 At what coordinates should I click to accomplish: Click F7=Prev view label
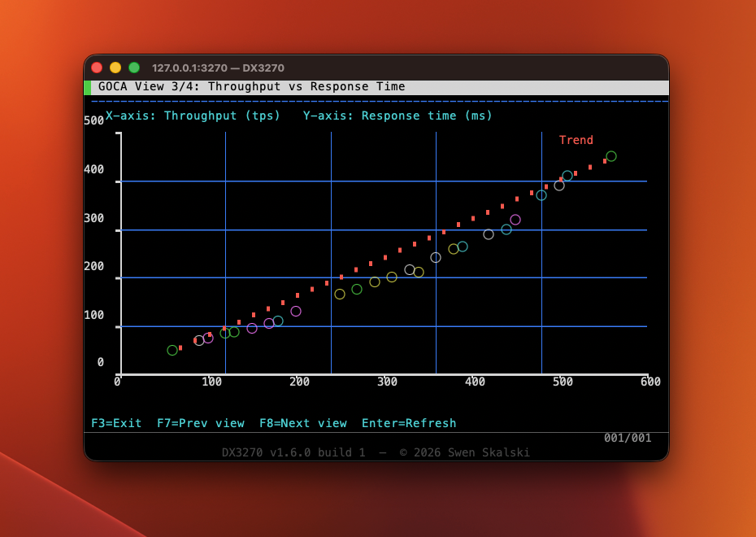point(201,423)
